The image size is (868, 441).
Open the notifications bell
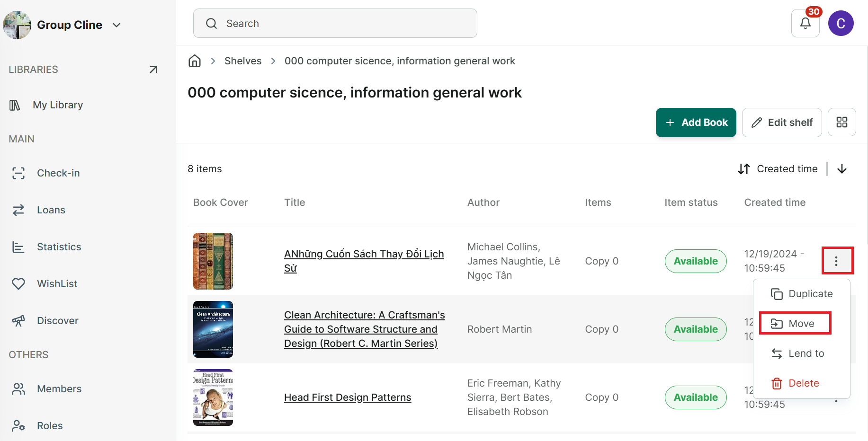tap(805, 23)
